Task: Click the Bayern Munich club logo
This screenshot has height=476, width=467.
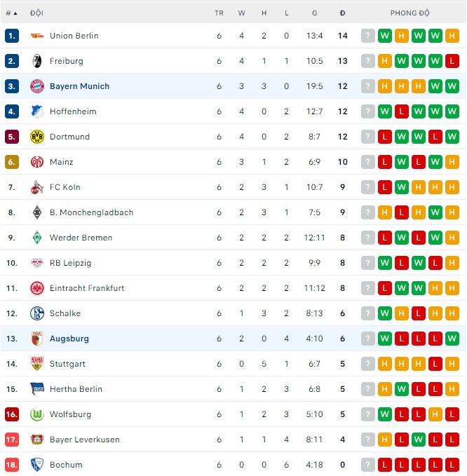Action: point(37,86)
